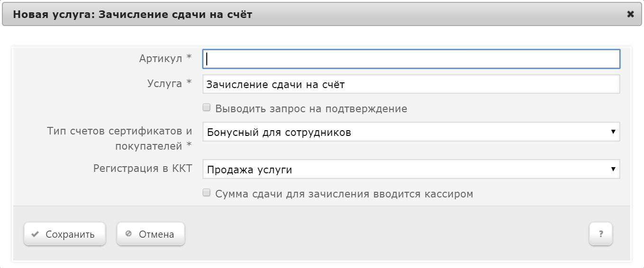644x268 pixels.
Task: Click the arrow of the Продажа услуги combo box
Action: (x=613, y=169)
